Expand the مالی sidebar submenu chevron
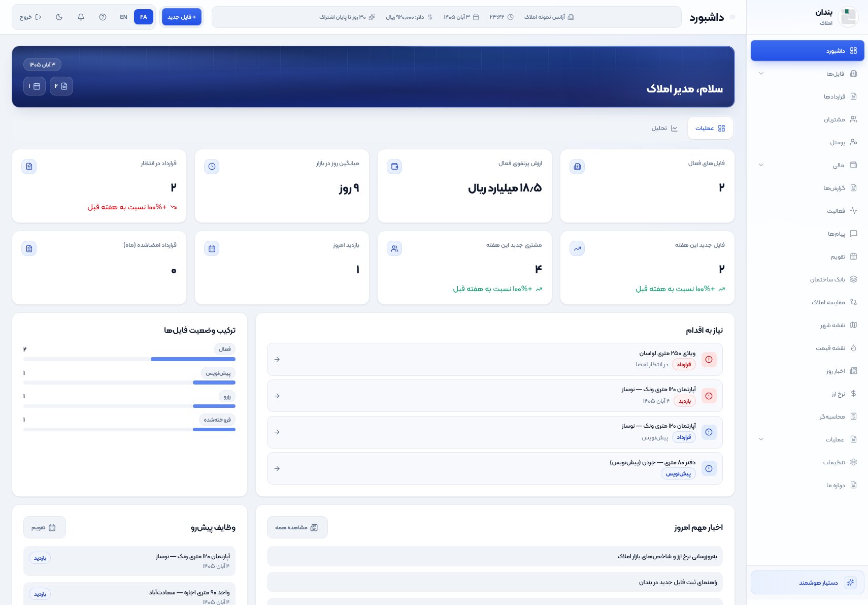 [x=761, y=165]
